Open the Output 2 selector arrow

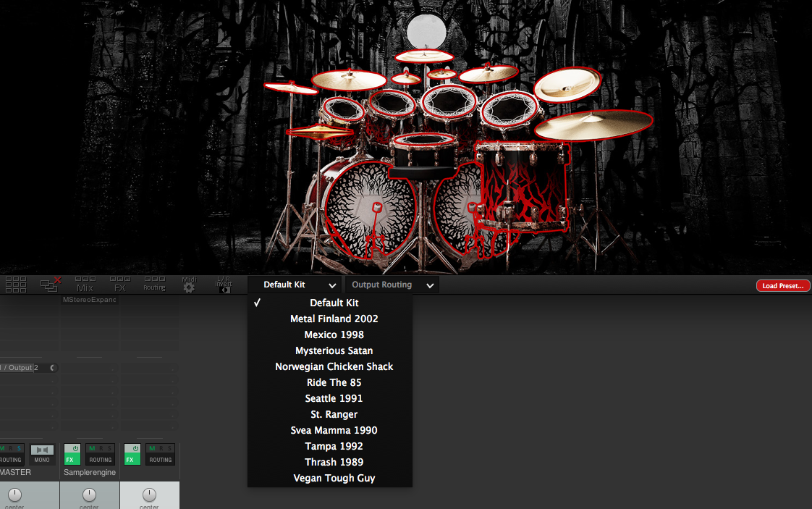click(x=52, y=368)
